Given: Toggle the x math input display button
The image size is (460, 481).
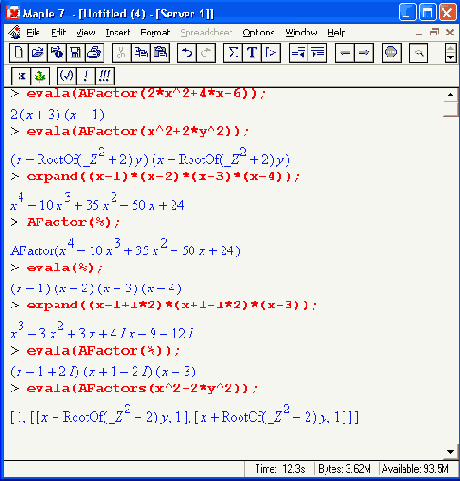Looking at the screenshot, I should [x=21, y=76].
